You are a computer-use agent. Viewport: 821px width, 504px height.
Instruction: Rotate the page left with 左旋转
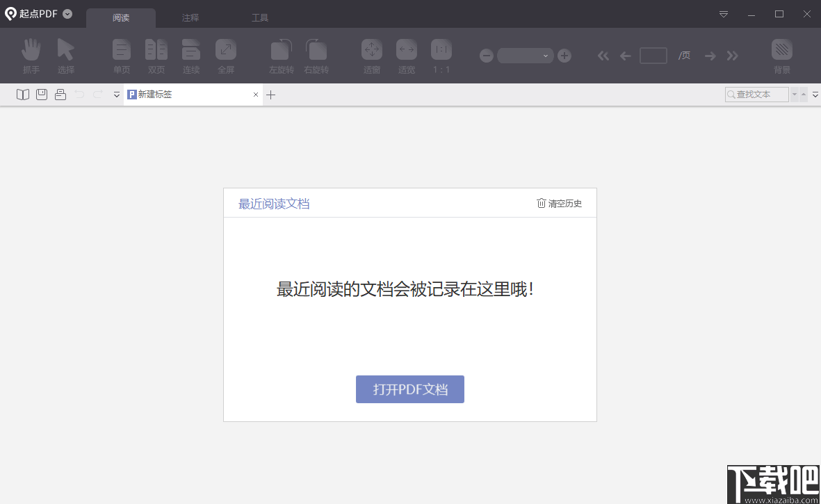coord(281,56)
